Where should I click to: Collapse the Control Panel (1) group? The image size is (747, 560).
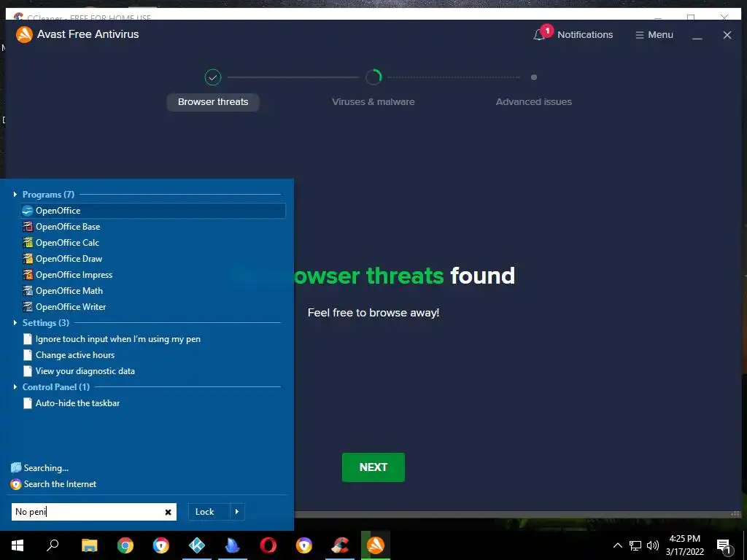tap(15, 387)
